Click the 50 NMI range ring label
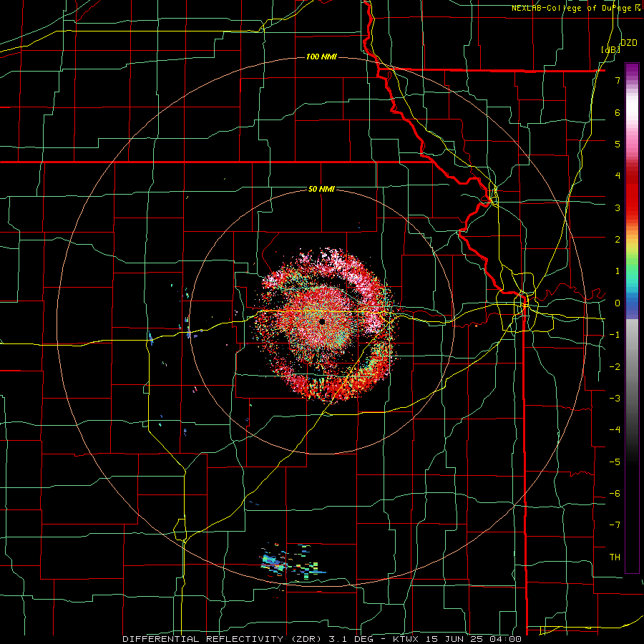Screen dimensions: 644x644 (x=321, y=190)
